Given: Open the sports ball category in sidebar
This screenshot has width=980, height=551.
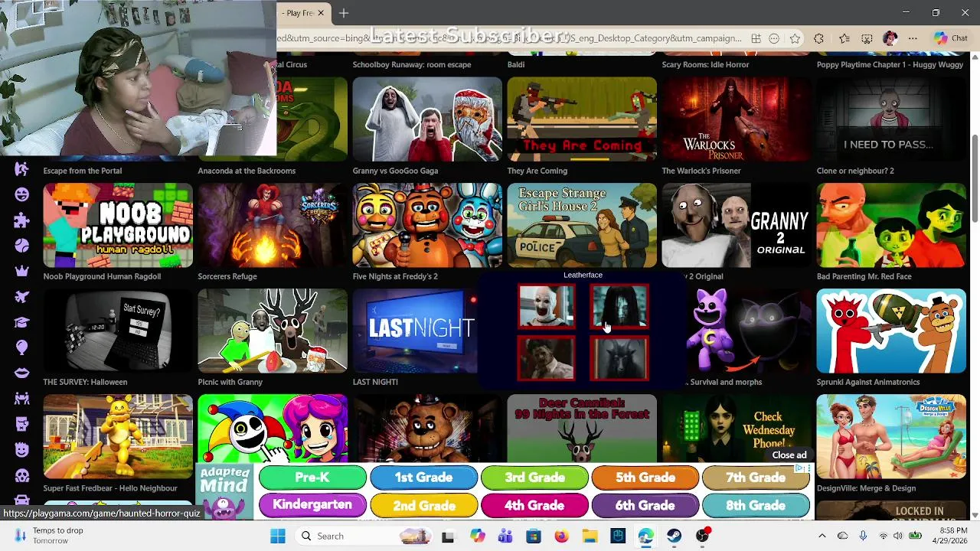Looking at the screenshot, I should (x=21, y=246).
